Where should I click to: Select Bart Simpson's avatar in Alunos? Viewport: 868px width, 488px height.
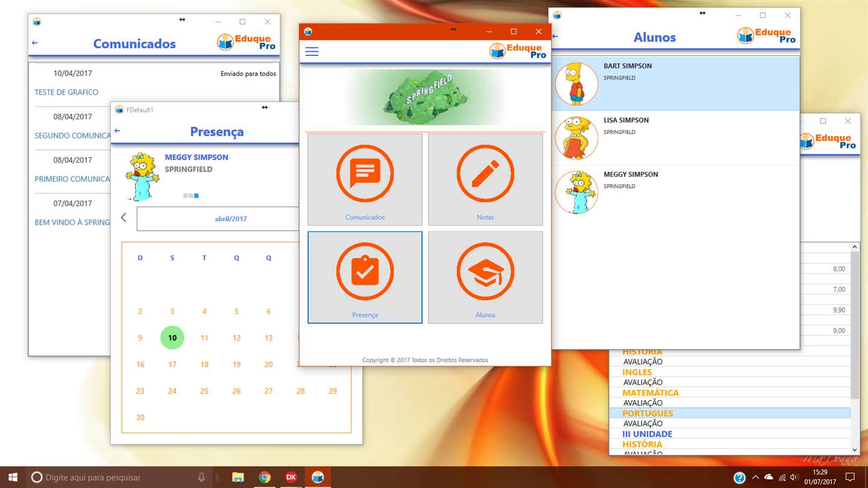(x=577, y=83)
